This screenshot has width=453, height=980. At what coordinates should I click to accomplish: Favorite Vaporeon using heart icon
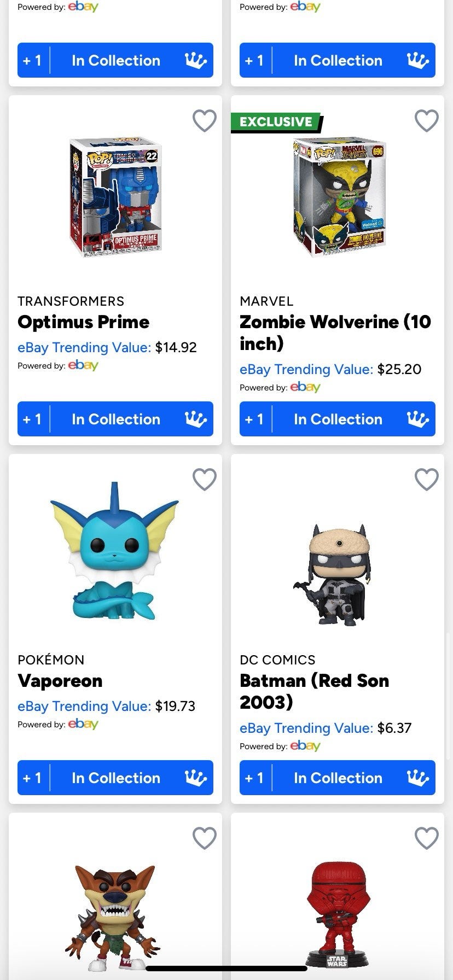(x=205, y=479)
